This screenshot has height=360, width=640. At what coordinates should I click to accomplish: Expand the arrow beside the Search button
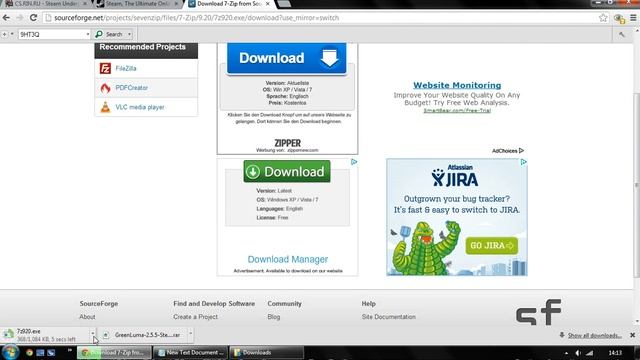[129, 34]
